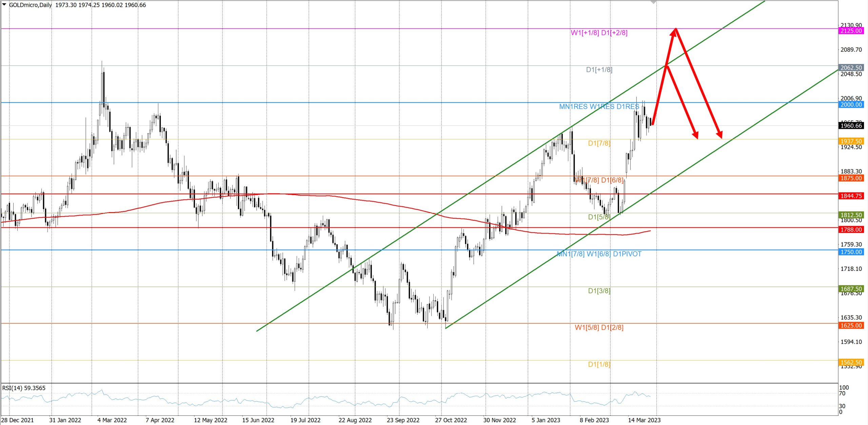Click the GOLDmicro,Daily chart title
Image resolution: width=868 pixels, height=425 pixels.
[x=30, y=5]
